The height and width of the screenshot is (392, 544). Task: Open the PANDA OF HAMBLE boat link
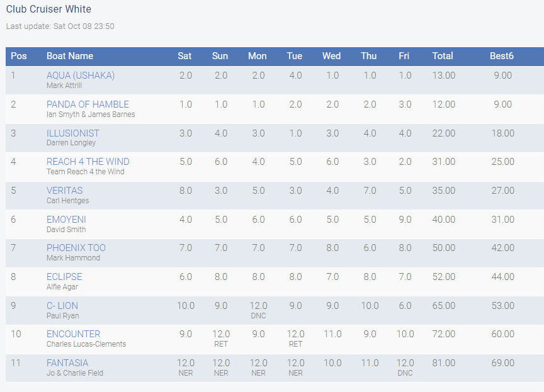coord(88,104)
